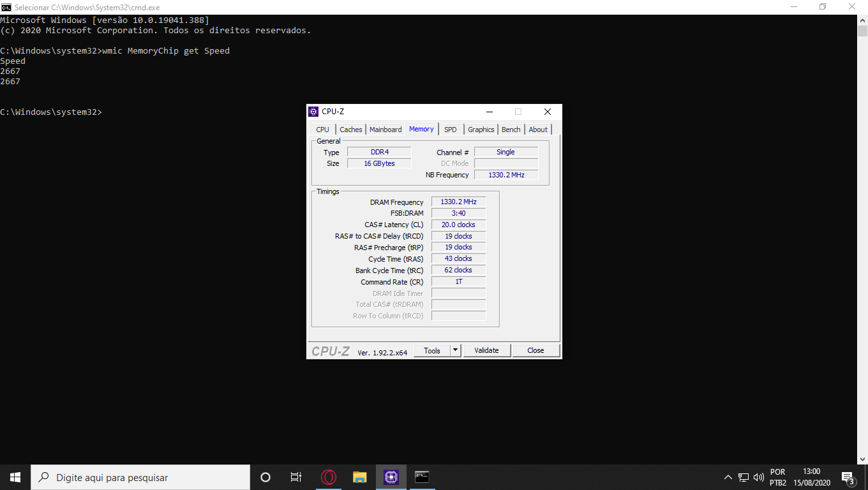Click the Validate button

click(486, 350)
